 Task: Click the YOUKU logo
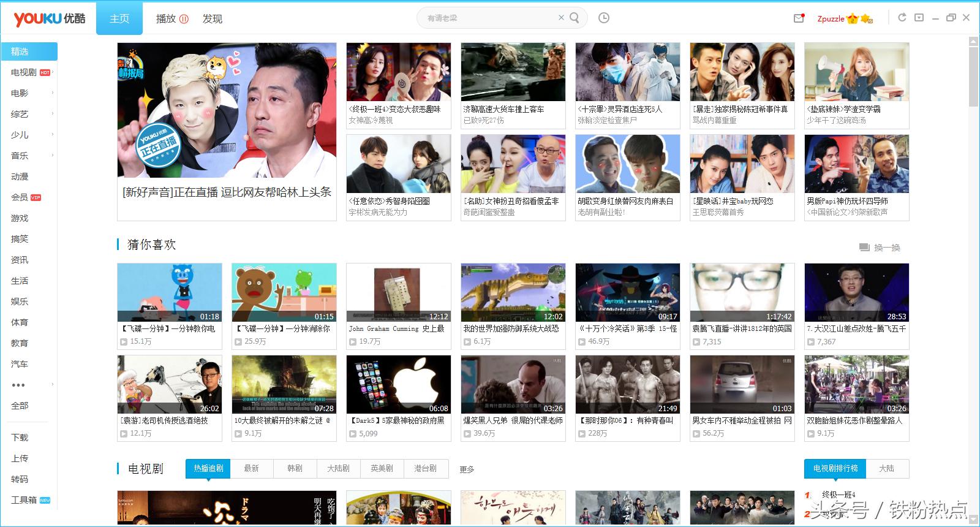pyautogui.click(x=50, y=18)
